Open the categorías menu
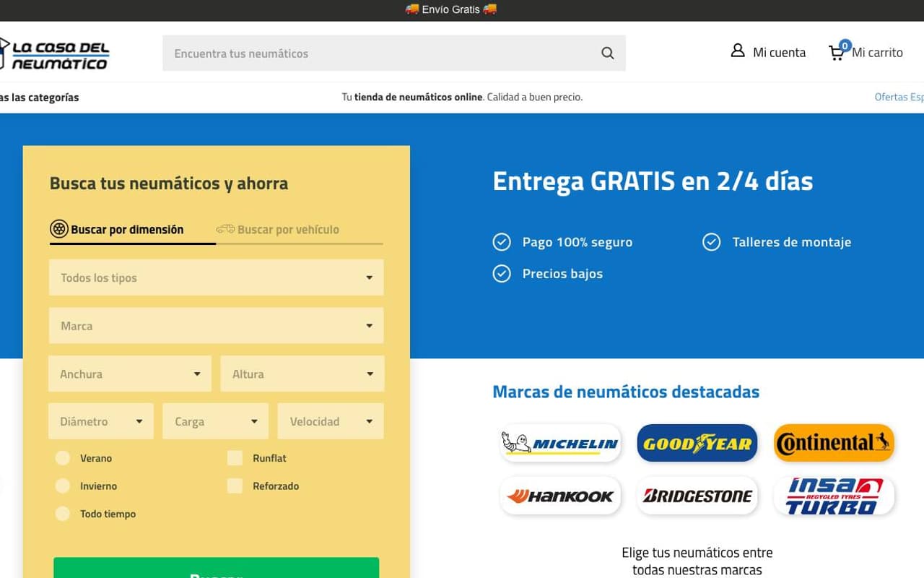The height and width of the screenshot is (578, 924). pos(39,98)
